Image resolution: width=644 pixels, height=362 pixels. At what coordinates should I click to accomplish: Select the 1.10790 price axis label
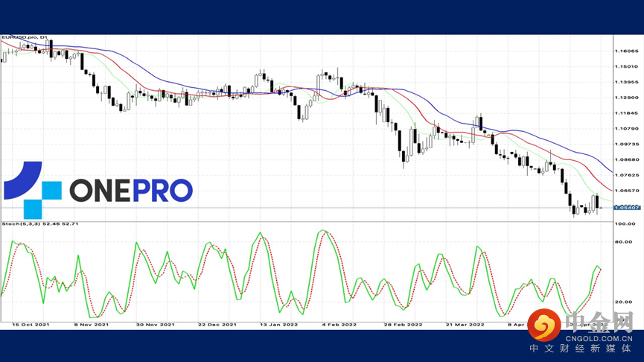(x=626, y=129)
